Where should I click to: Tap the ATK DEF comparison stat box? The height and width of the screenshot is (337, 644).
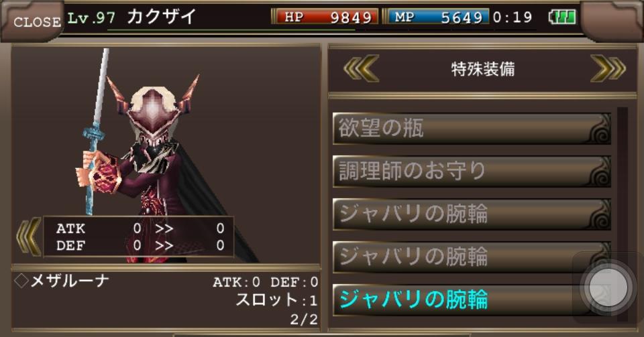point(139,237)
